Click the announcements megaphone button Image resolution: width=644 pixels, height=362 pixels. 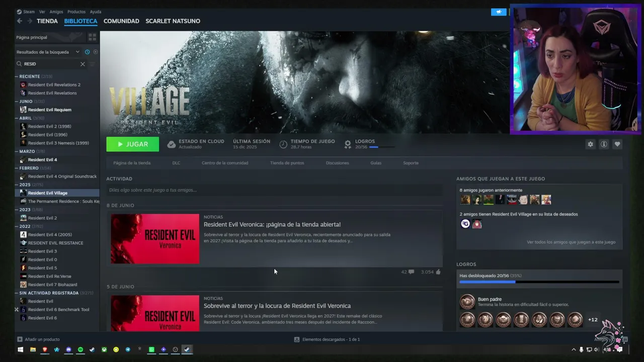(x=499, y=12)
